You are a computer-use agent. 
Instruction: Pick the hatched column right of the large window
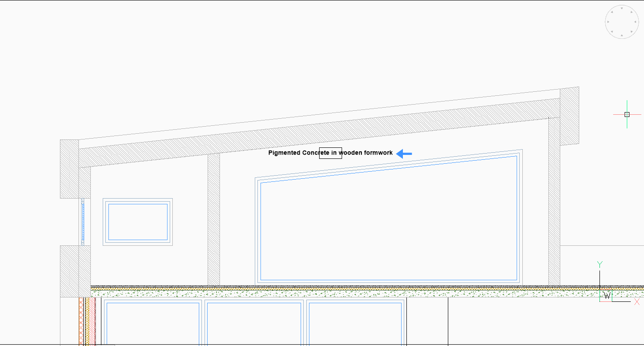click(554, 203)
